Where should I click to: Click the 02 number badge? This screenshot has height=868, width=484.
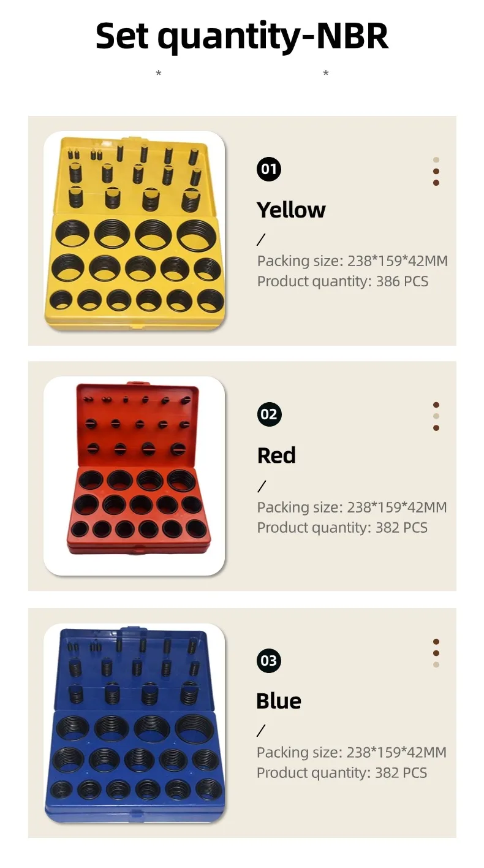point(268,414)
